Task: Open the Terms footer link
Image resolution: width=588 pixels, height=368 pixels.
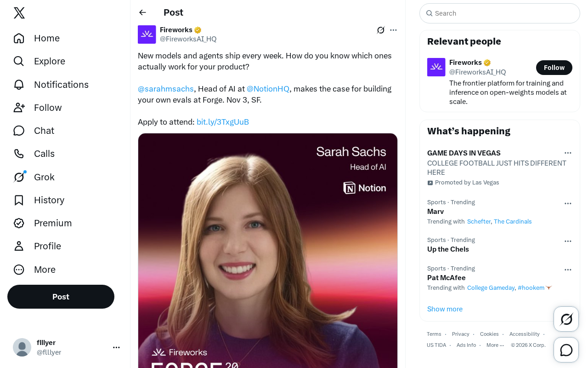Action: click(x=434, y=334)
